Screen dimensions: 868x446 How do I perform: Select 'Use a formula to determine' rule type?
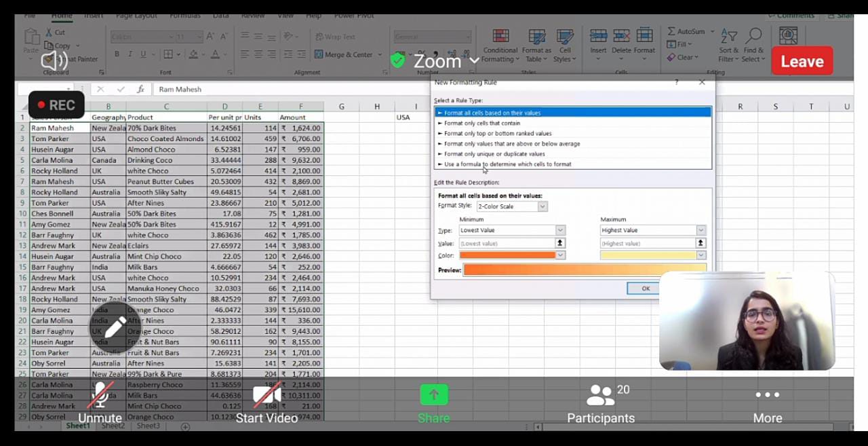coord(507,164)
